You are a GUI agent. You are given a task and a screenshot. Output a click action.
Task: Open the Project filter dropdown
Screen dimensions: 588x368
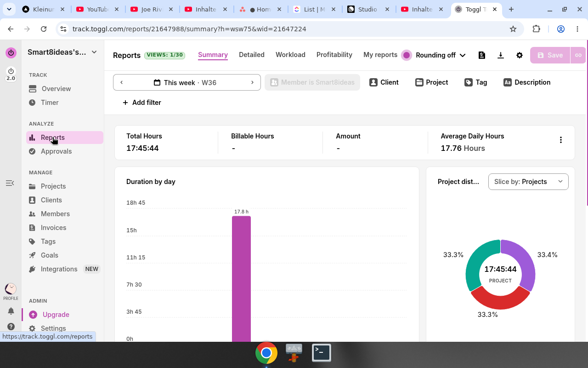(432, 82)
